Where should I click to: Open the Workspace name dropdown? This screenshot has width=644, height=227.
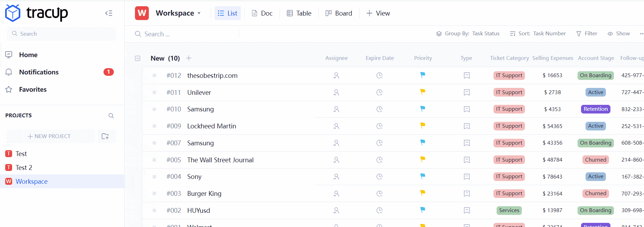178,13
